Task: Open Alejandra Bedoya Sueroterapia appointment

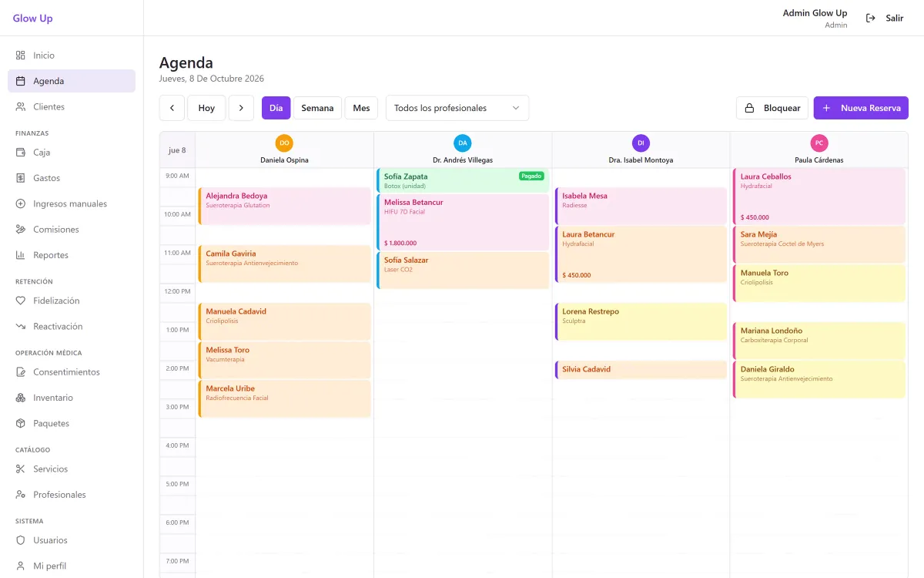Action: [x=284, y=206]
